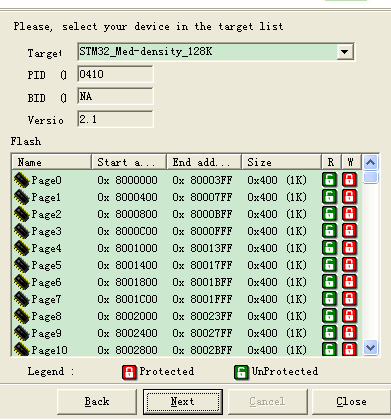Click the Name column header

(51, 162)
